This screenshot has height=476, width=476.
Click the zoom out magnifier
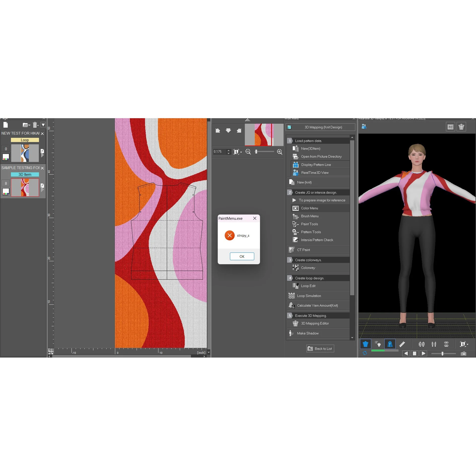coord(248,152)
